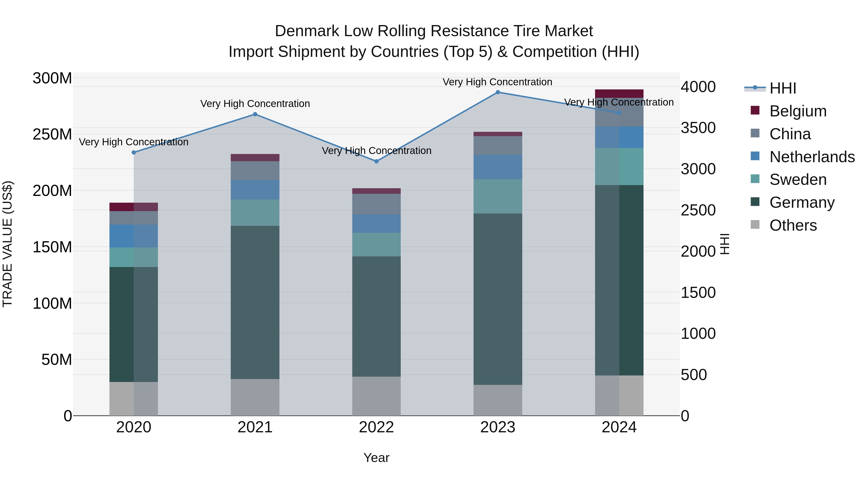Toggle the Germany legend entry

pos(793,202)
